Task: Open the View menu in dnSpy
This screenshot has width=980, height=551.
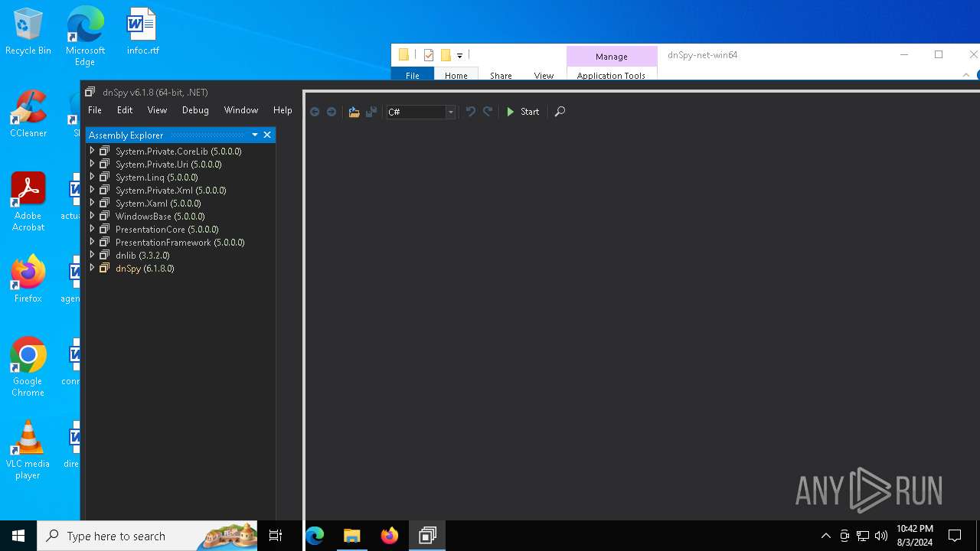Action: pos(157,110)
